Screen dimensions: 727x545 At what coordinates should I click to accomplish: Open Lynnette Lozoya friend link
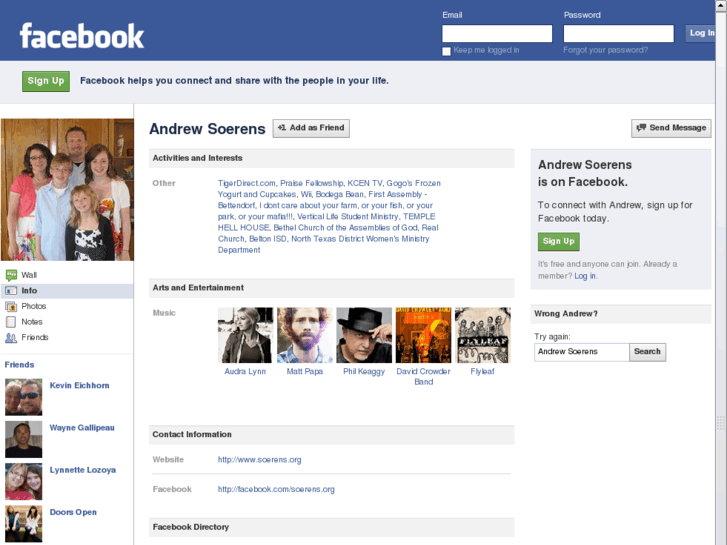(83, 470)
